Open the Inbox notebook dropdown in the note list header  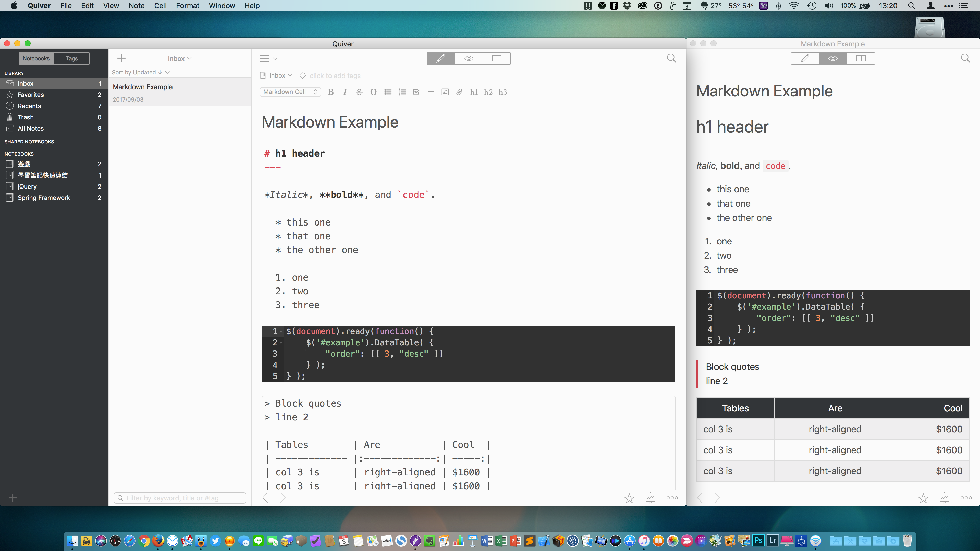(x=180, y=59)
